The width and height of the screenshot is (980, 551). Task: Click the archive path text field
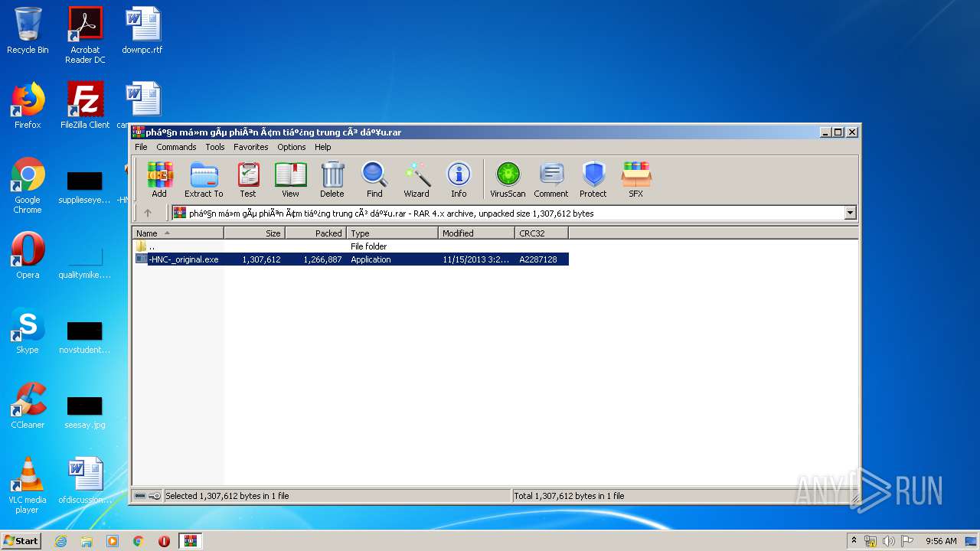tap(508, 214)
